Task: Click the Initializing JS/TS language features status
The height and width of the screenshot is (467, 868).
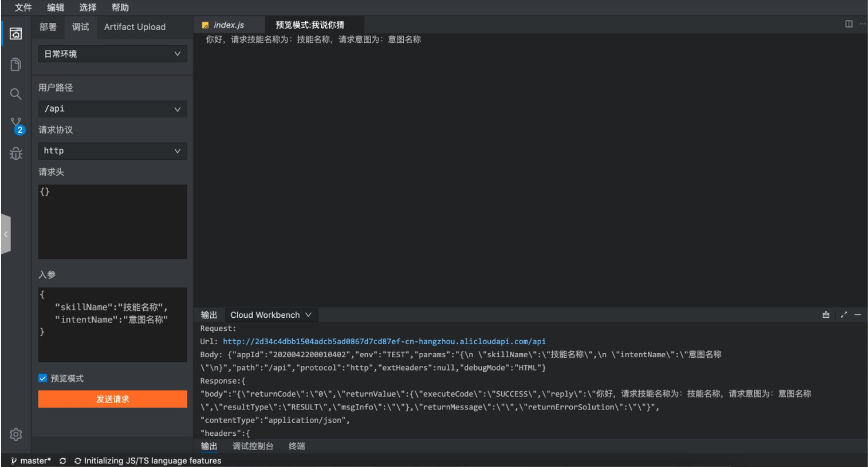Action: point(148,461)
